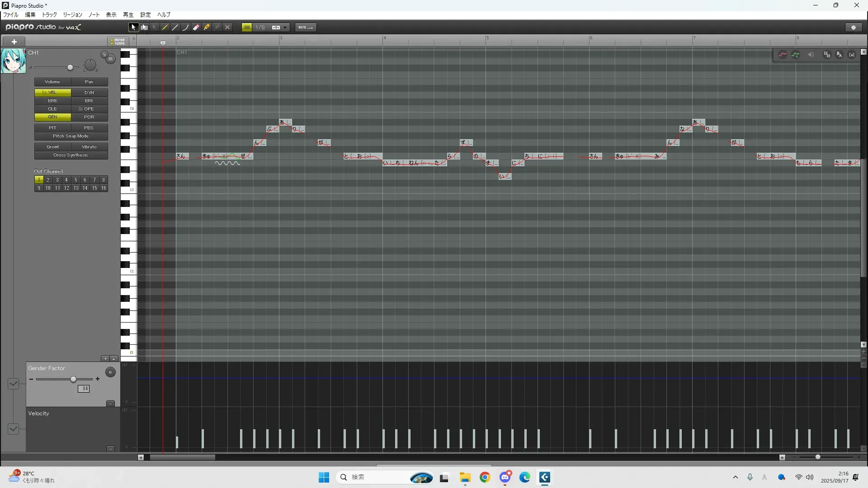Solo the CH1 track

tap(104, 55)
